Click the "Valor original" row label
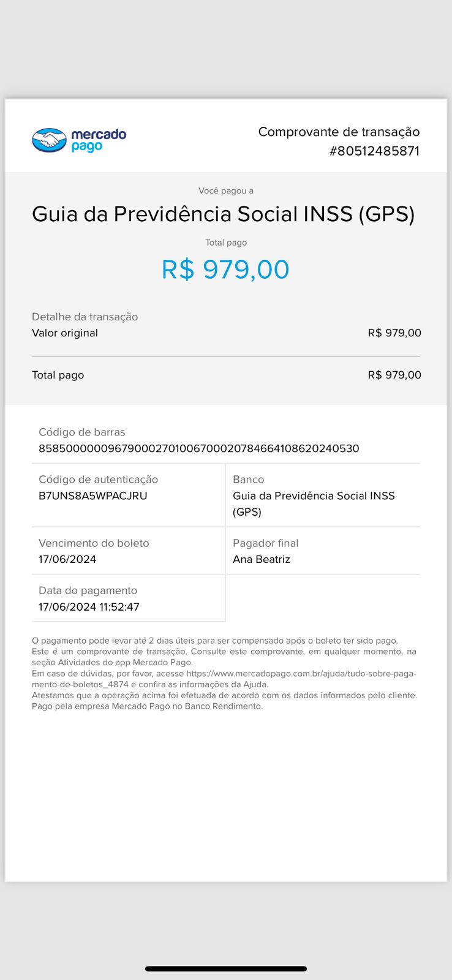The image size is (452, 980). 65,333
